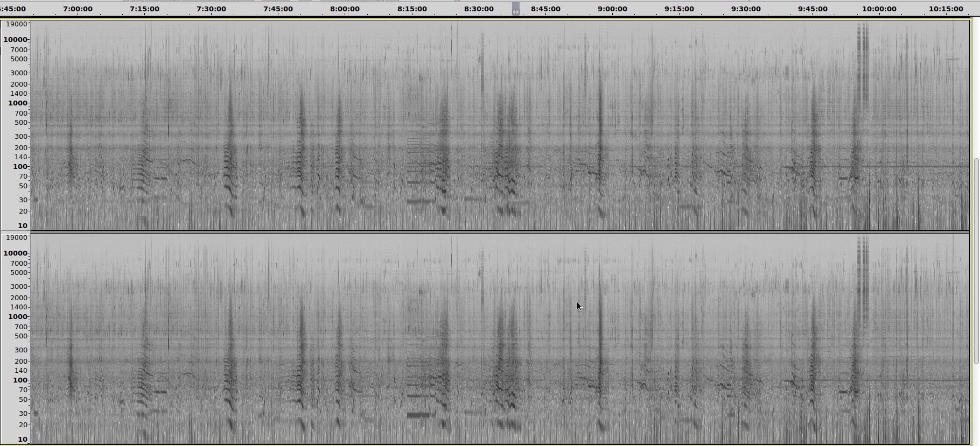Click the 7:30:00 timeline ruler label
This screenshot has width=980, height=446.
coord(211,9)
